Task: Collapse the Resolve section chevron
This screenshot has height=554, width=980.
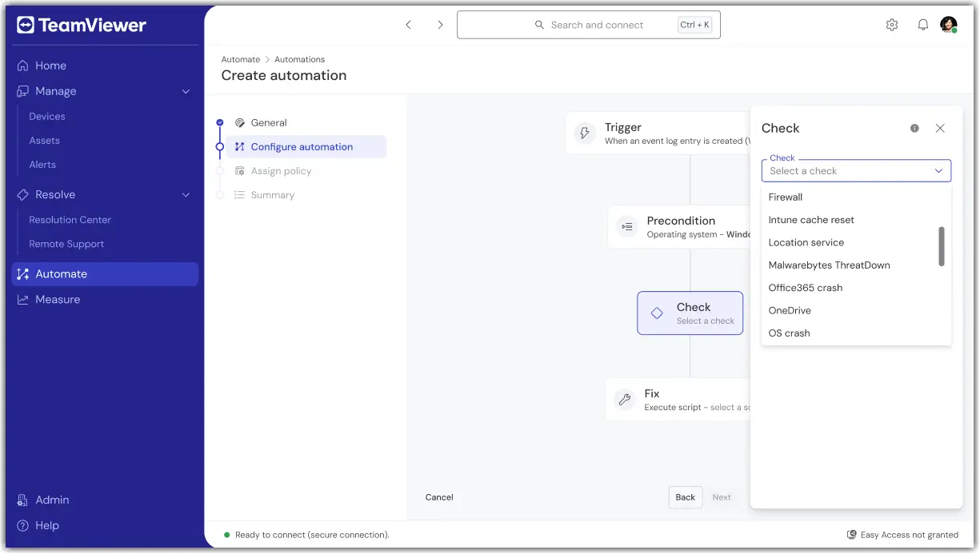Action: [x=186, y=194]
